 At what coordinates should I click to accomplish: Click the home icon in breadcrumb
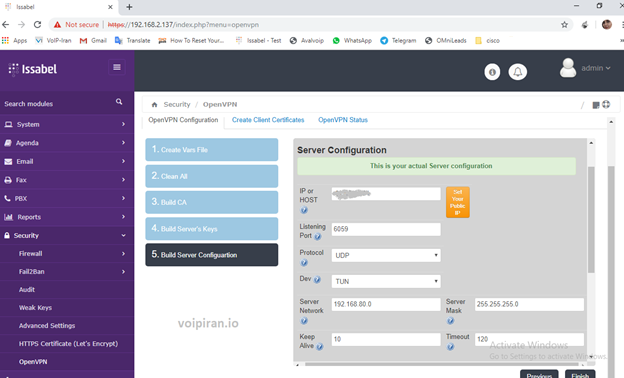(154, 105)
